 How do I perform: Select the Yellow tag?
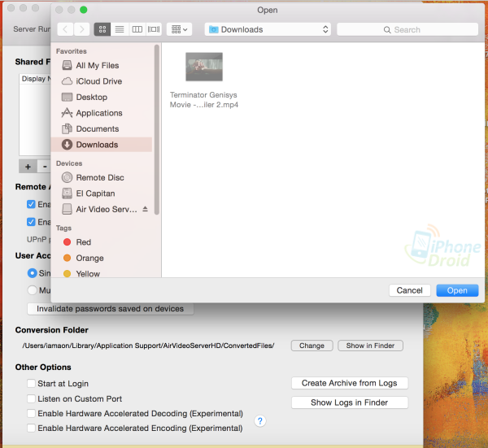click(x=102, y=273)
